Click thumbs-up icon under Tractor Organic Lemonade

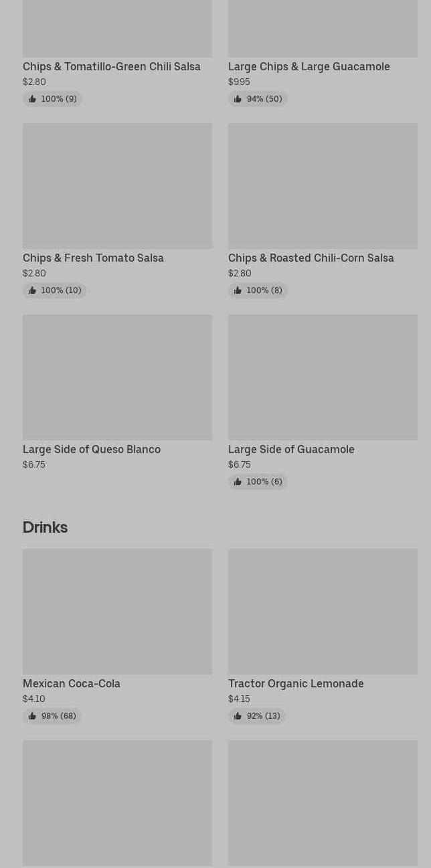coord(238,716)
